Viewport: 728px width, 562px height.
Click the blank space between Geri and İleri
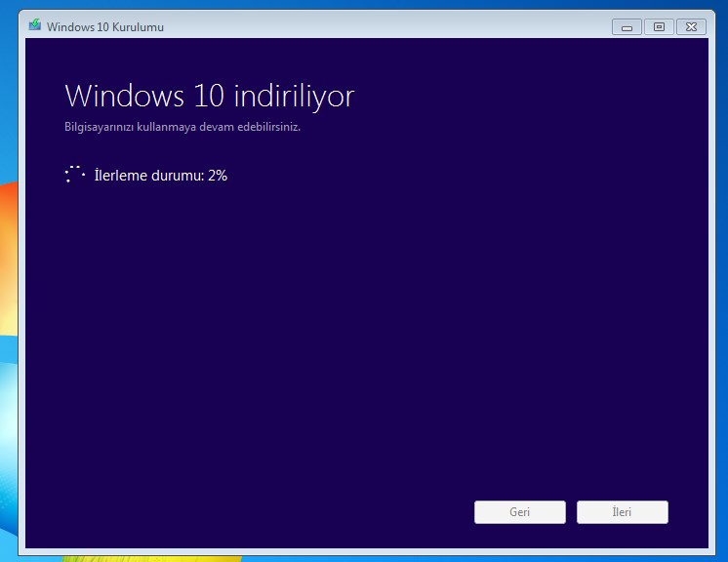coord(571,512)
